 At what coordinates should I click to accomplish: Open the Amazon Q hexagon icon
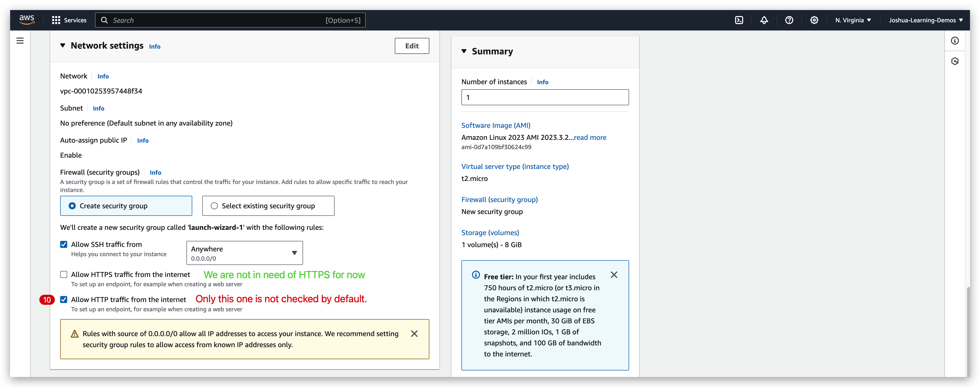[955, 61]
